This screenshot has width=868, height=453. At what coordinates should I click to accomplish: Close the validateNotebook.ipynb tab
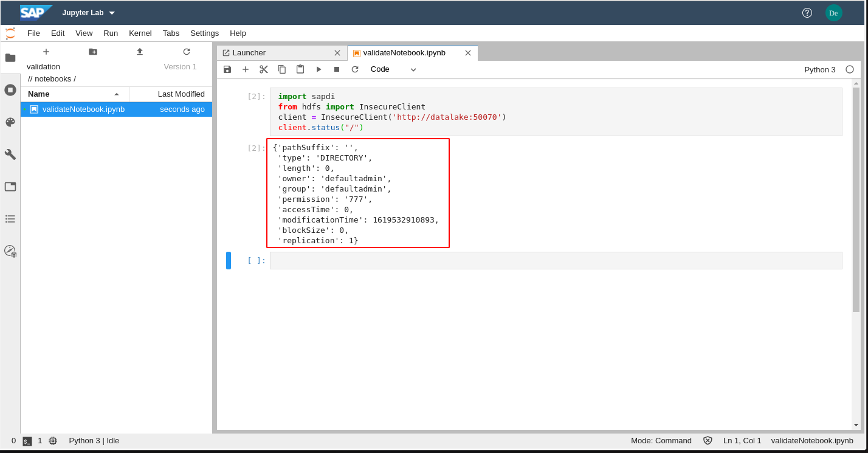[468, 53]
